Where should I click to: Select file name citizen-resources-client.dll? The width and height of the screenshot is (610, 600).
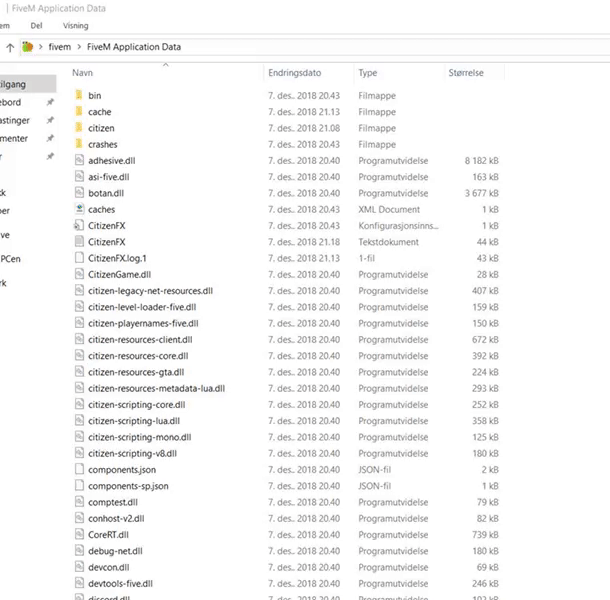[x=140, y=340]
